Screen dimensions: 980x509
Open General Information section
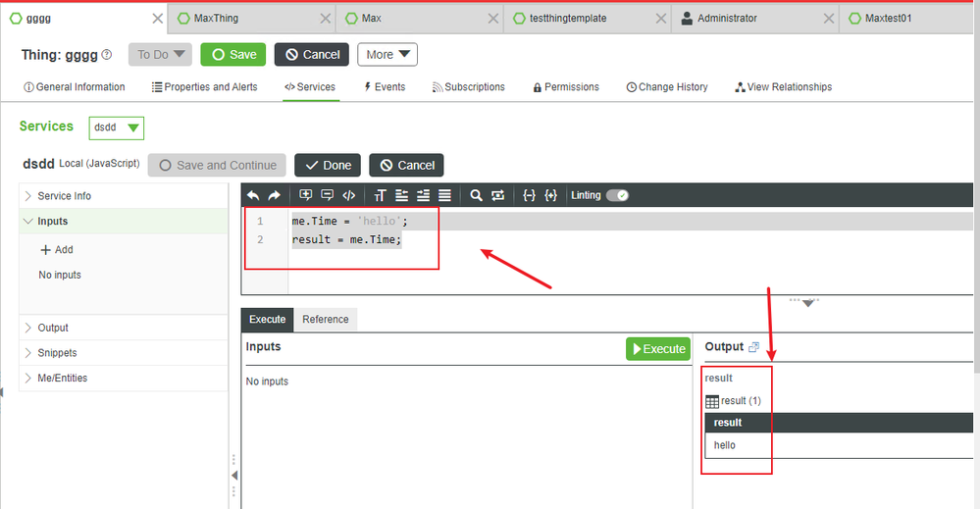click(x=75, y=87)
